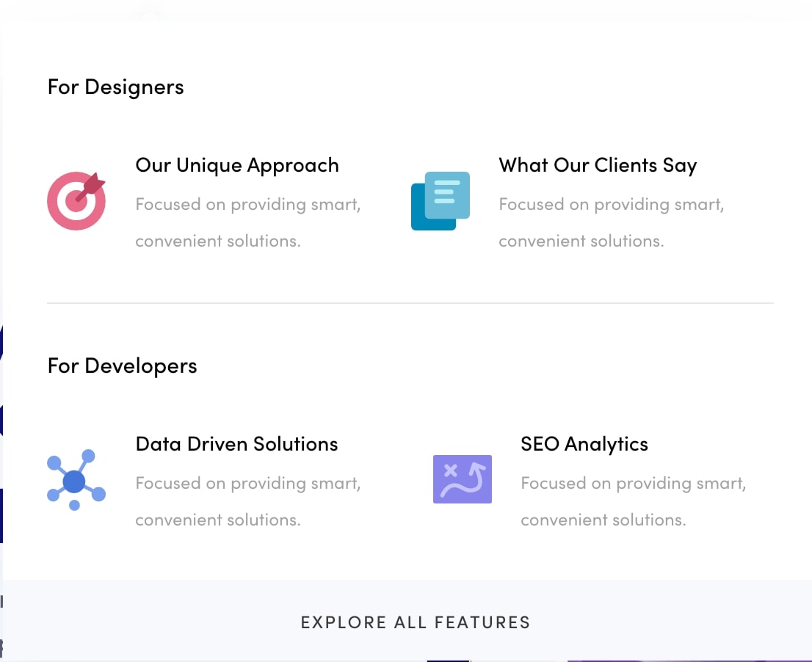Click the divider line between the sections
This screenshot has height=662, width=812.
(x=410, y=302)
